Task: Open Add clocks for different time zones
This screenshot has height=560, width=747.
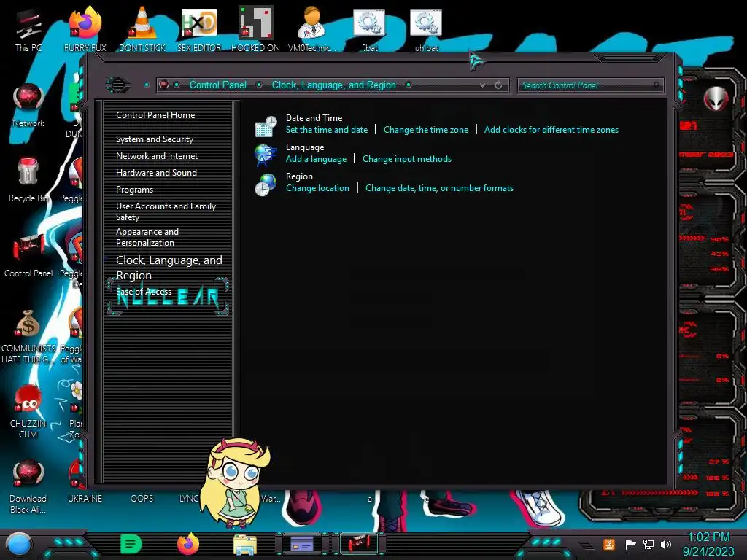Action: click(551, 130)
